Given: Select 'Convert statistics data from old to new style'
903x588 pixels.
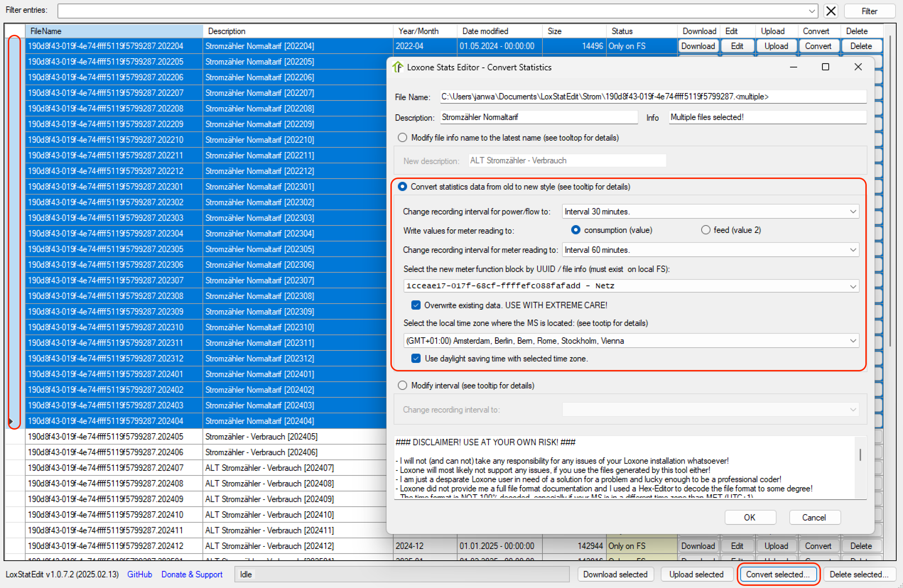Looking at the screenshot, I should pos(402,187).
